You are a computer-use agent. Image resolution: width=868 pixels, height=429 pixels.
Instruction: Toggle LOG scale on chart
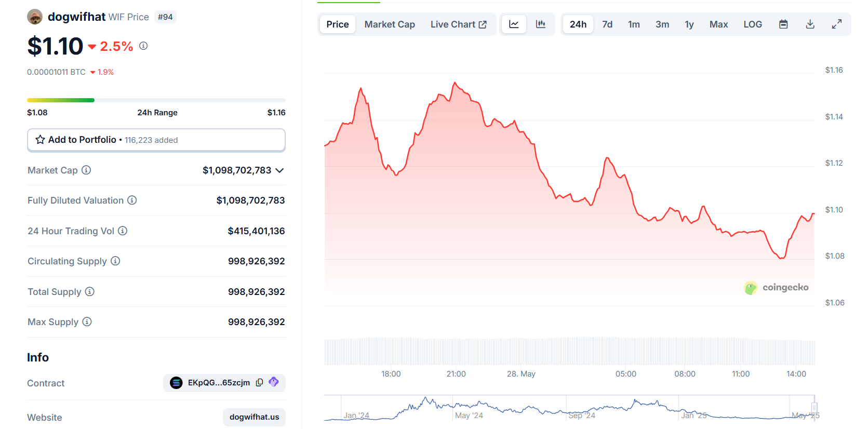[x=753, y=24]
